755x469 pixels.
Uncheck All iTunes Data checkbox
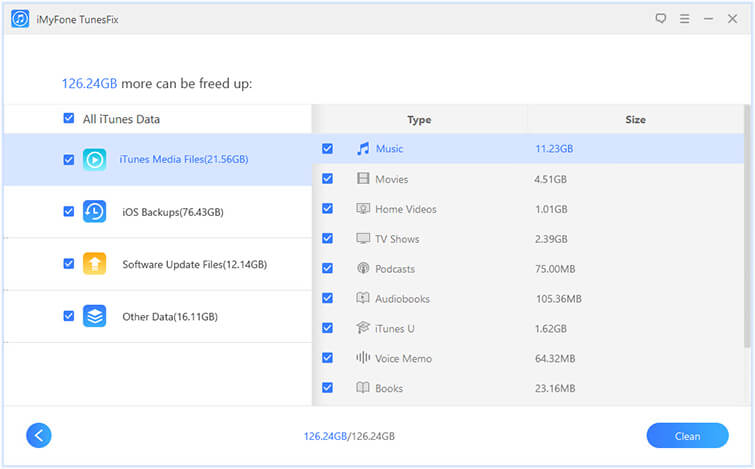69,118
